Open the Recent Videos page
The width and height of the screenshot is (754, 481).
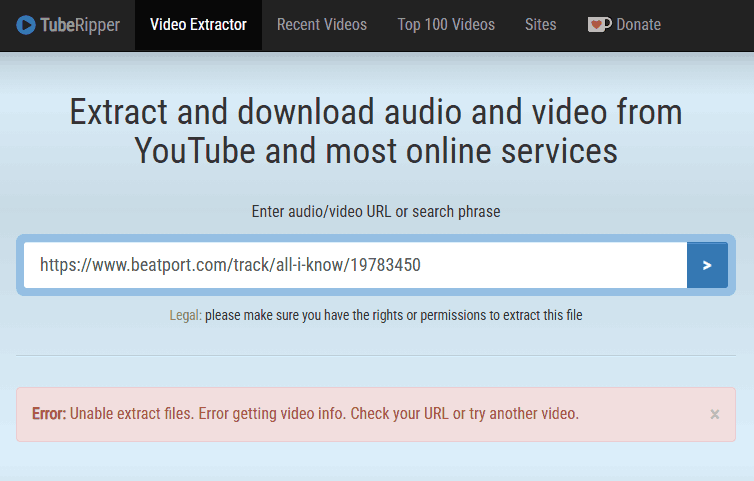tap(322, 25)
